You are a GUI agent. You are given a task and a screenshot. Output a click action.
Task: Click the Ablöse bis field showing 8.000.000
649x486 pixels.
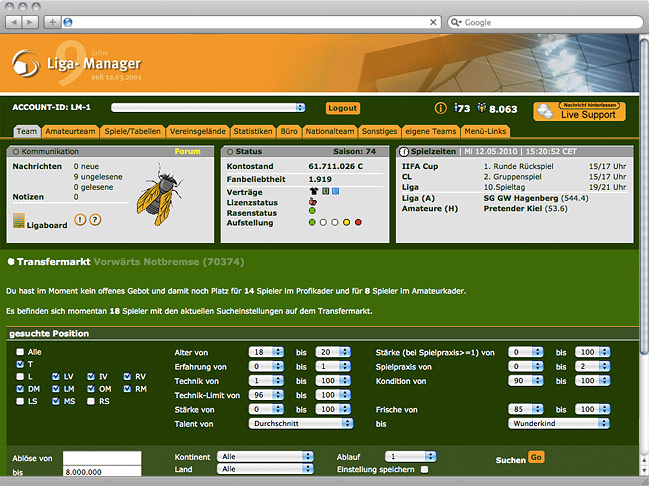click(x=102, y=472)
